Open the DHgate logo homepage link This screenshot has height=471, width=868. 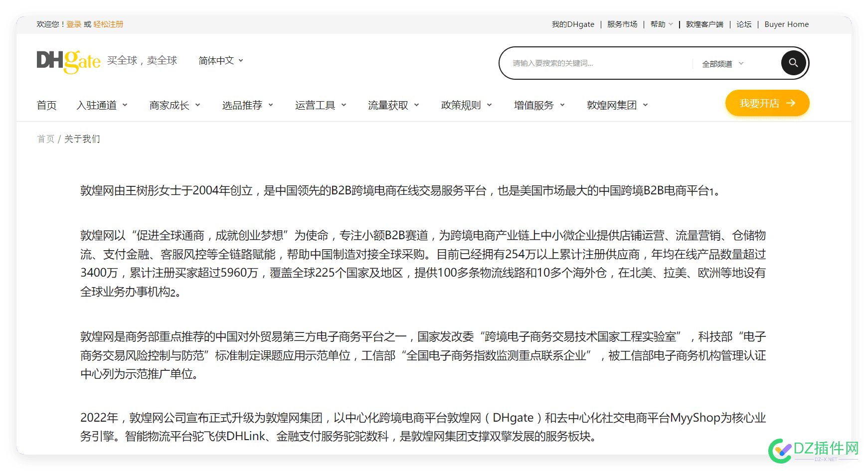(x=68, y=61)
